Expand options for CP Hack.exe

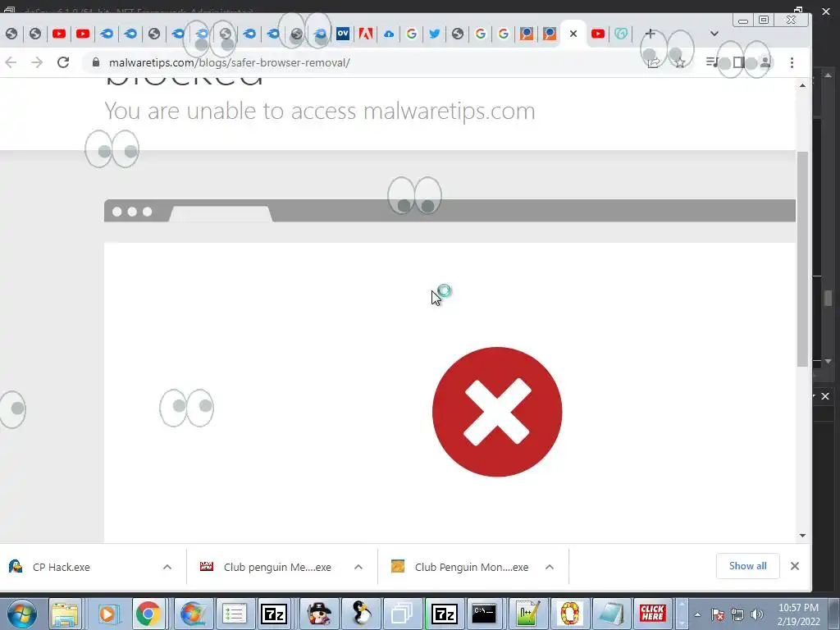[167, 567]
